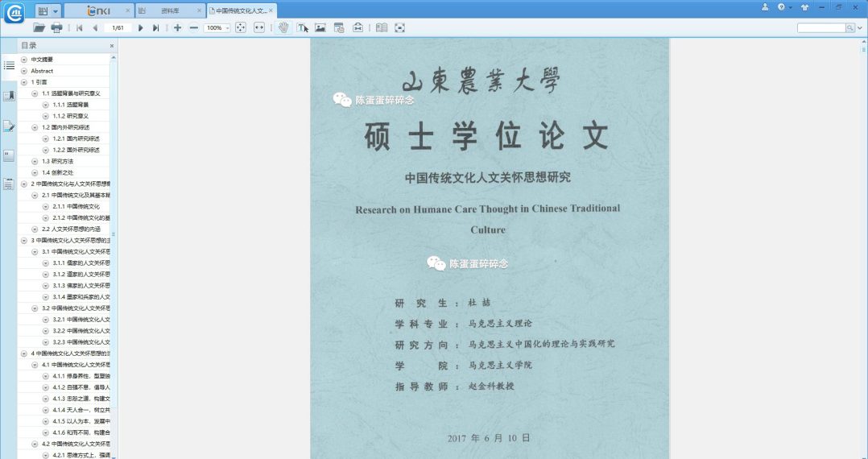Fit page to width icon

(x=259, y=27)
